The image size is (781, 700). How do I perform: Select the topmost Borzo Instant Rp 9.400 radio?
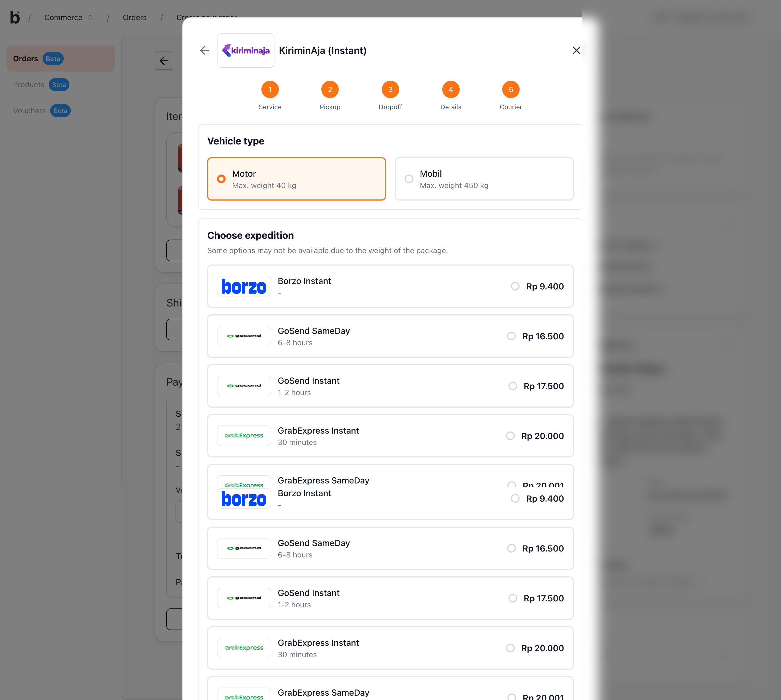pyautogui.click(x=515, y=286)
